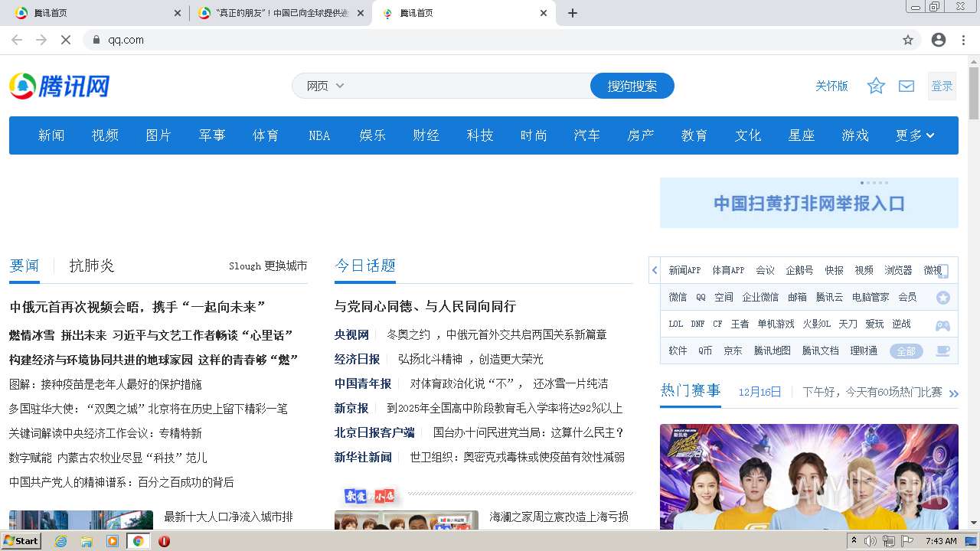Open 科技 in the navigation bar

[x=480, y=135]
